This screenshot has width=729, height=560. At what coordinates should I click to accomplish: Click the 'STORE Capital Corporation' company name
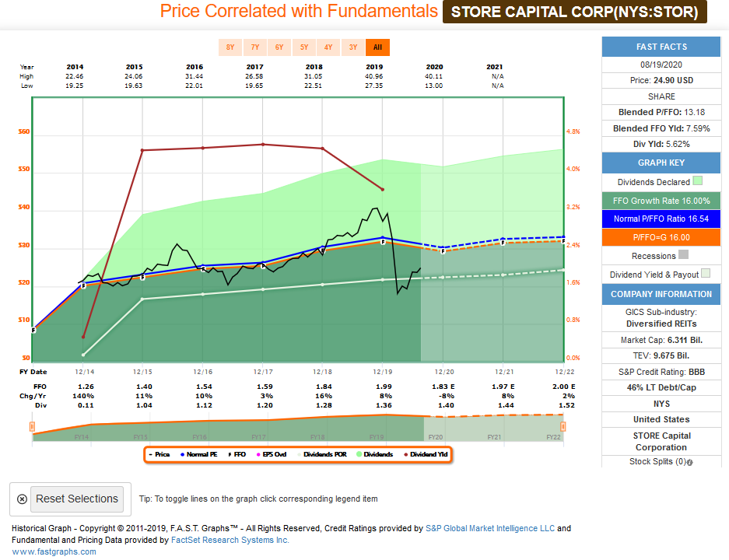tap(661, 442)
